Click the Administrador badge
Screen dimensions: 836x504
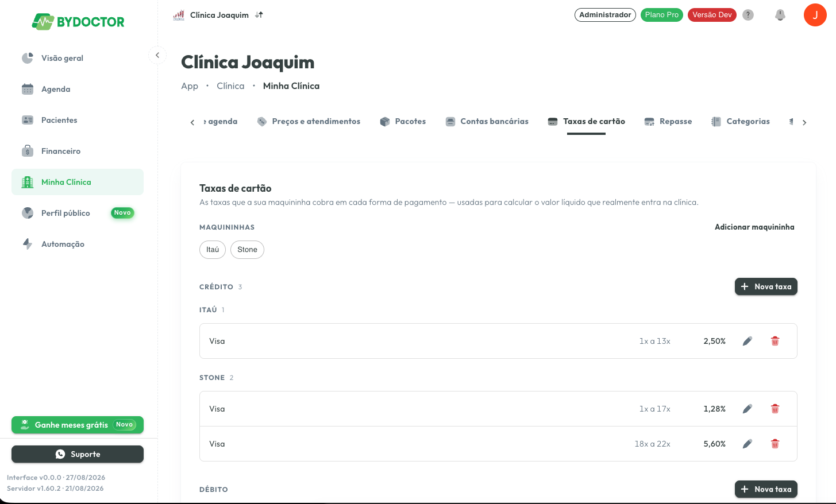pyautogui.click(x=605, y=15)
